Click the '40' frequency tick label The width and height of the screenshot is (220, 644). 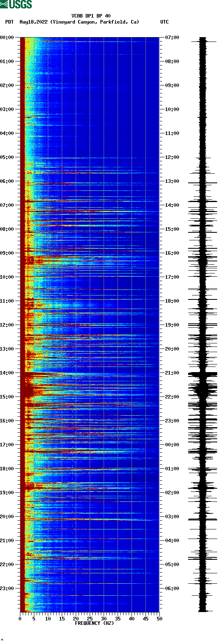coord(132,619)
